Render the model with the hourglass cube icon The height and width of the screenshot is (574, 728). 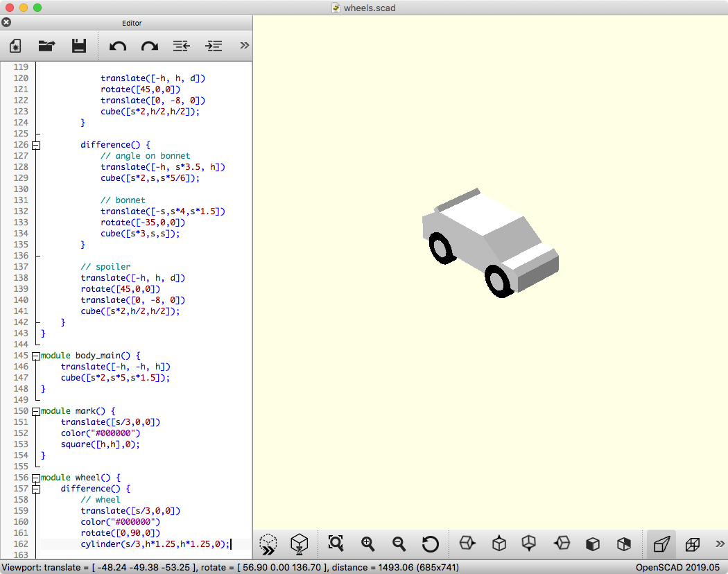click(299, 544)
